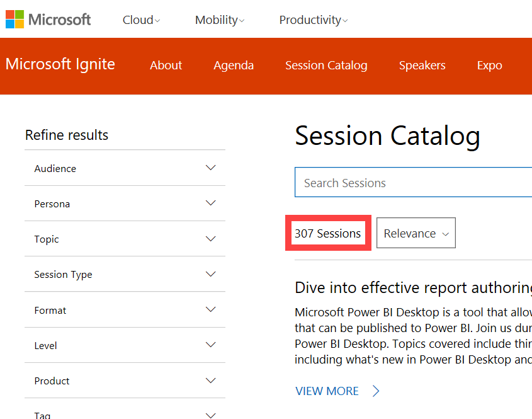Viewport: 532px width, 419px height.
Task: Open the Expo page
Action: (x=489, y=66)
